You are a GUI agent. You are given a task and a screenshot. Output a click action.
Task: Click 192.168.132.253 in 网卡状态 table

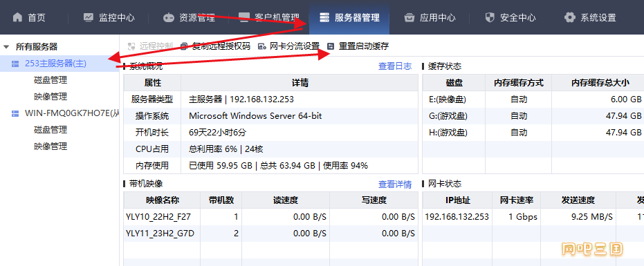(457, 217)
